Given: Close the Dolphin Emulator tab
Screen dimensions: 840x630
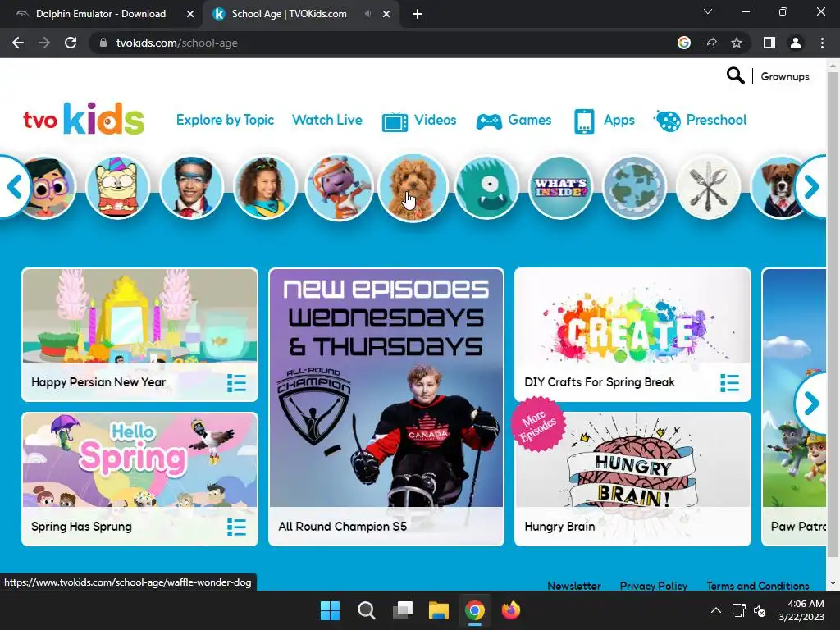Looking at the screenshot, I should tap(189, 14).
